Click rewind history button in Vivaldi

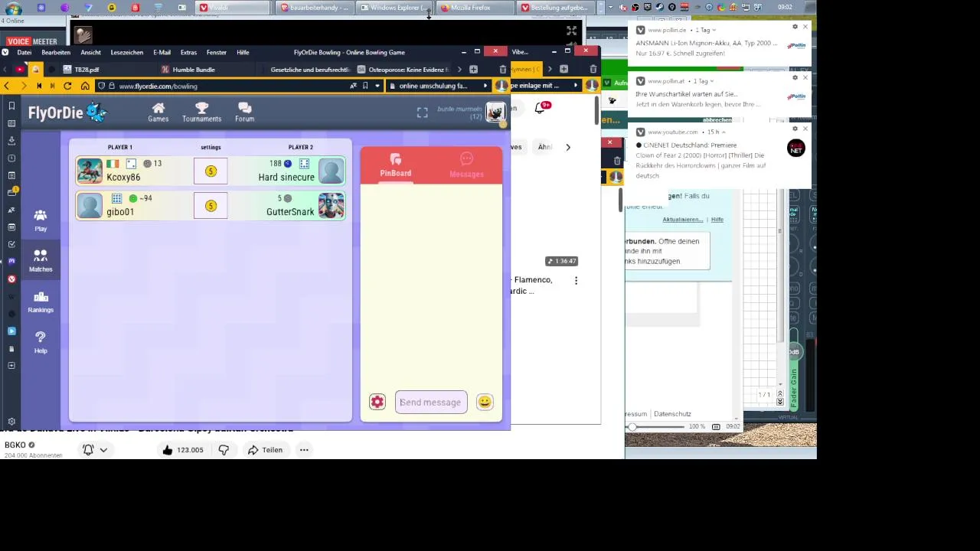point(39,86)
